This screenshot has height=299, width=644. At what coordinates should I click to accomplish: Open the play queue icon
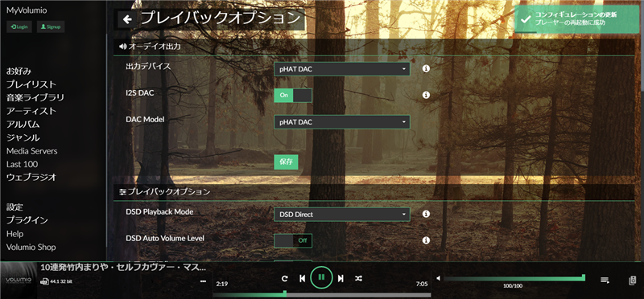point(605,281)
